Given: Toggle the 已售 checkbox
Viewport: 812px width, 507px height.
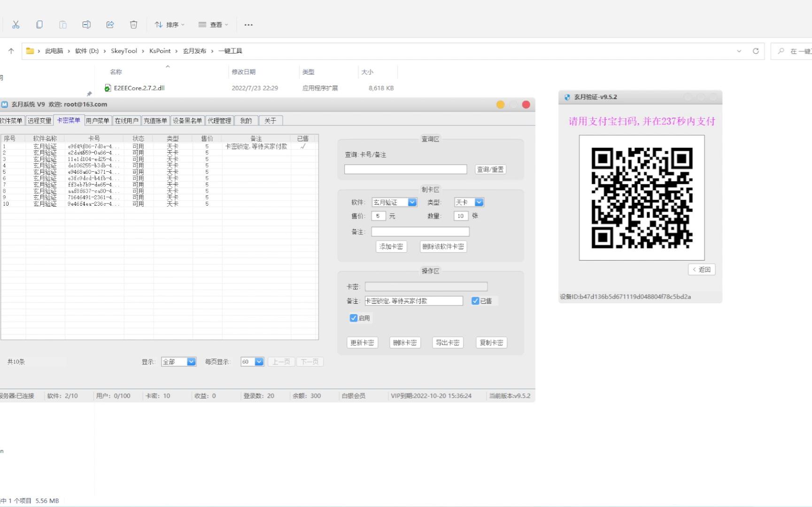Looking at the screenshot, I should [x=475, y=301].
